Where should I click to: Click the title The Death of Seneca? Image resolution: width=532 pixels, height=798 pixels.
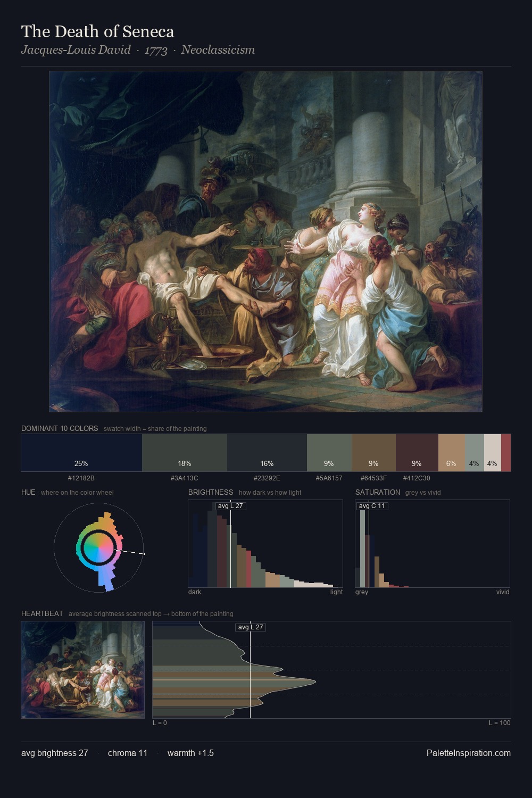click(x=98, y=31)
